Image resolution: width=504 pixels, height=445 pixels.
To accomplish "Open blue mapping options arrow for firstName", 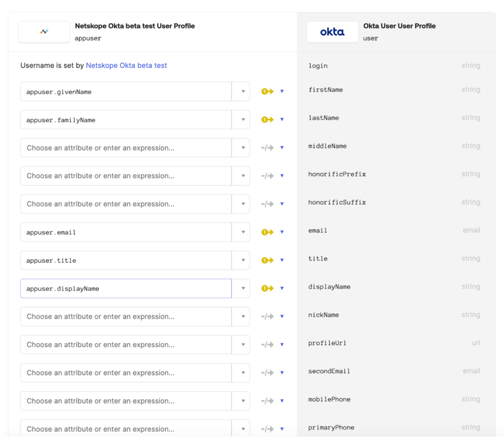I will (x=282, y=91).
